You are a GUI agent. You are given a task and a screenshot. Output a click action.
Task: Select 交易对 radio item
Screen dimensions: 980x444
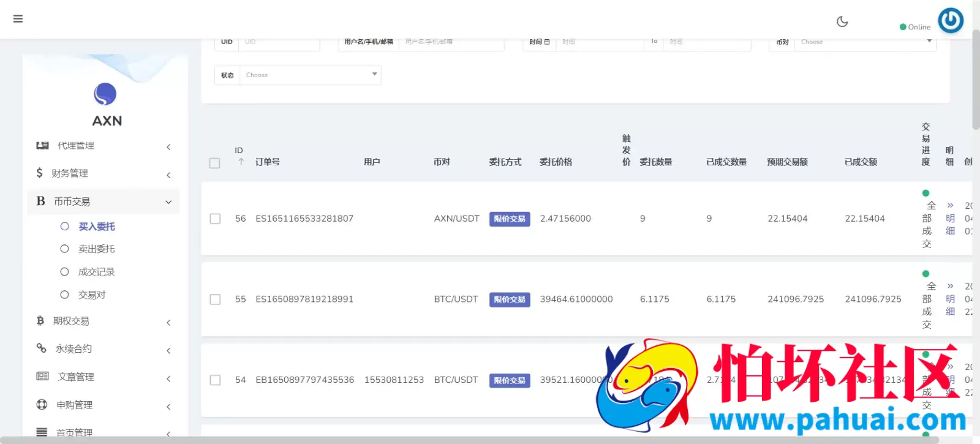[83, 295]
